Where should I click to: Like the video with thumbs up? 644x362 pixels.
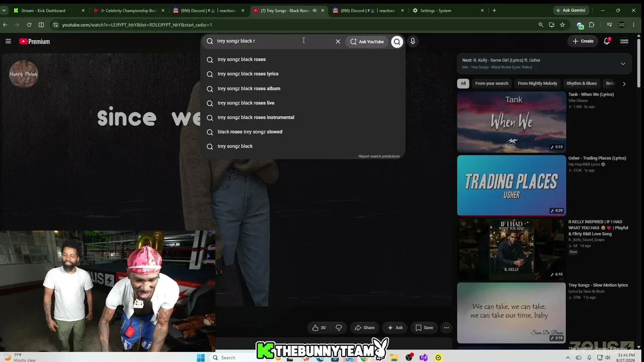coord(319,328)
